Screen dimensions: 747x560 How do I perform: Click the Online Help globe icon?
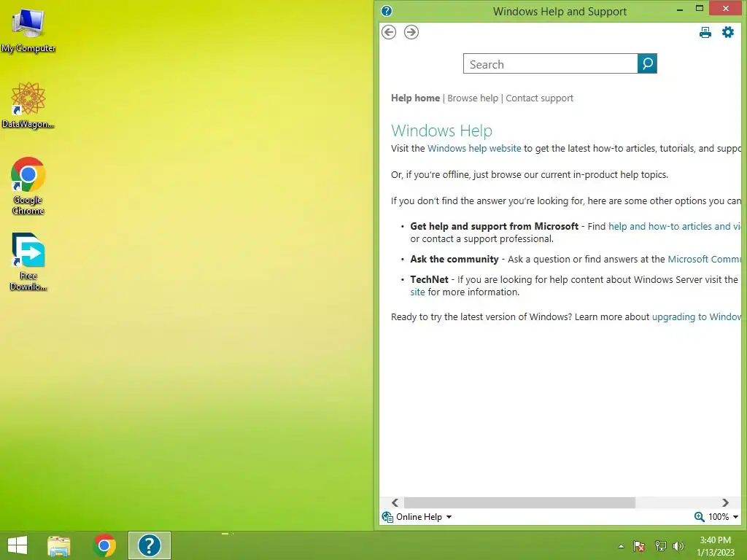pos(387,517)
